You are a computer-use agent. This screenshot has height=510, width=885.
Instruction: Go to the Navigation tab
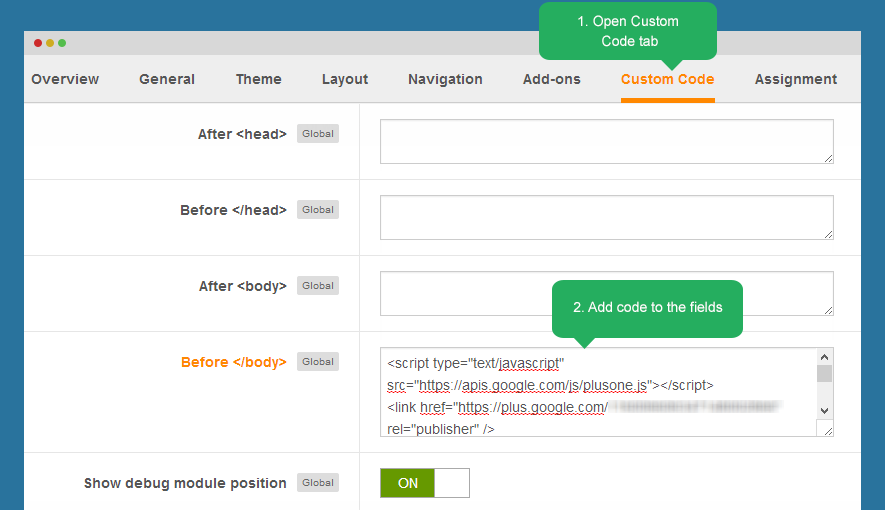pyautogui.click(x=445, y=79)
